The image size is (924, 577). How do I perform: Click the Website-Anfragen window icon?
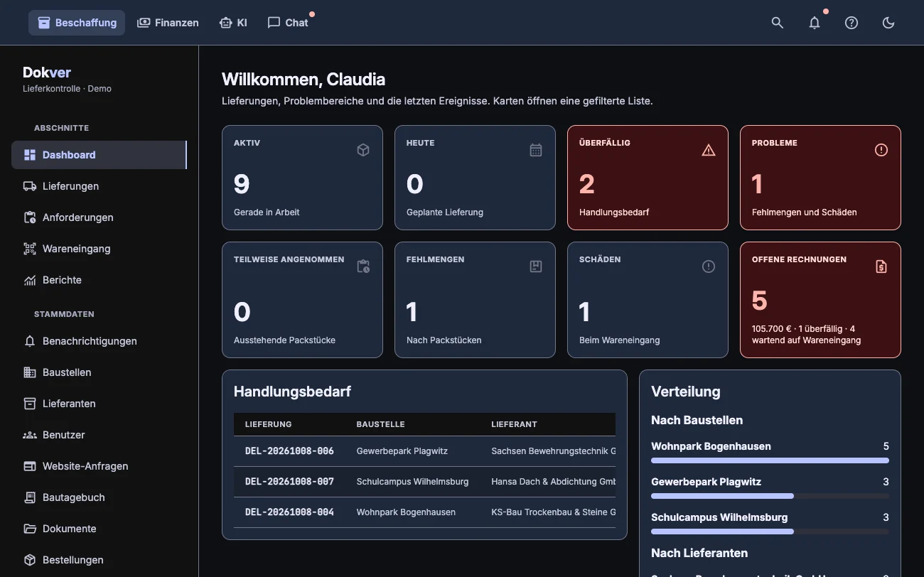coord(30,466)
